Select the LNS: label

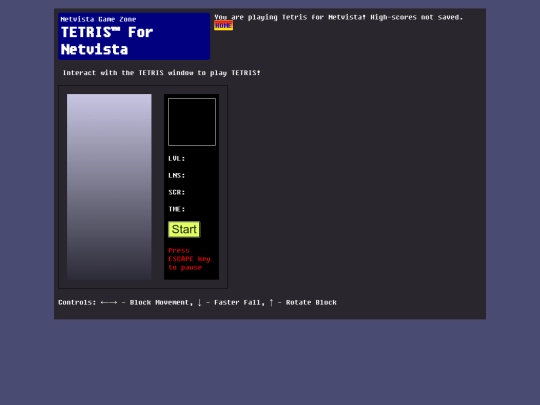pos(177,176)
